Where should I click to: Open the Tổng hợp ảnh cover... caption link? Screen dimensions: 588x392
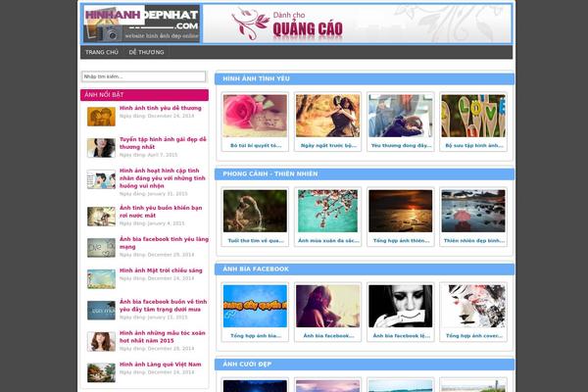coord(474,336)
